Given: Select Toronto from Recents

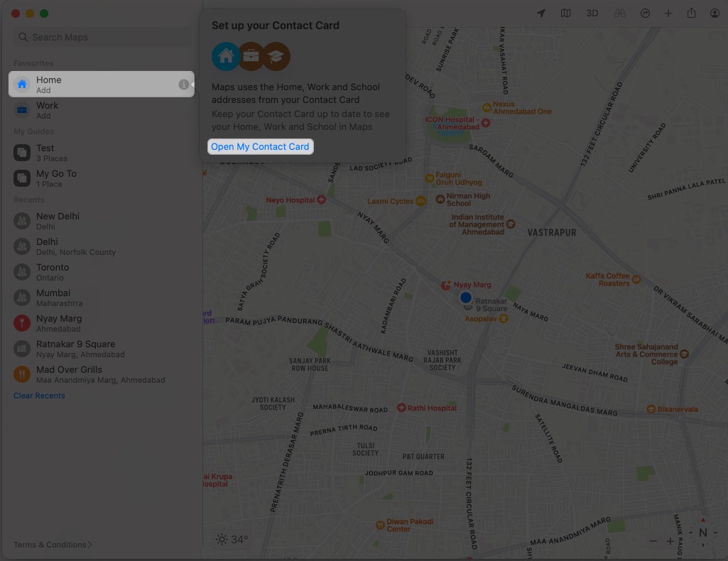Looking at the screenshot, I should pyautogui.click(x=53, y=271).
